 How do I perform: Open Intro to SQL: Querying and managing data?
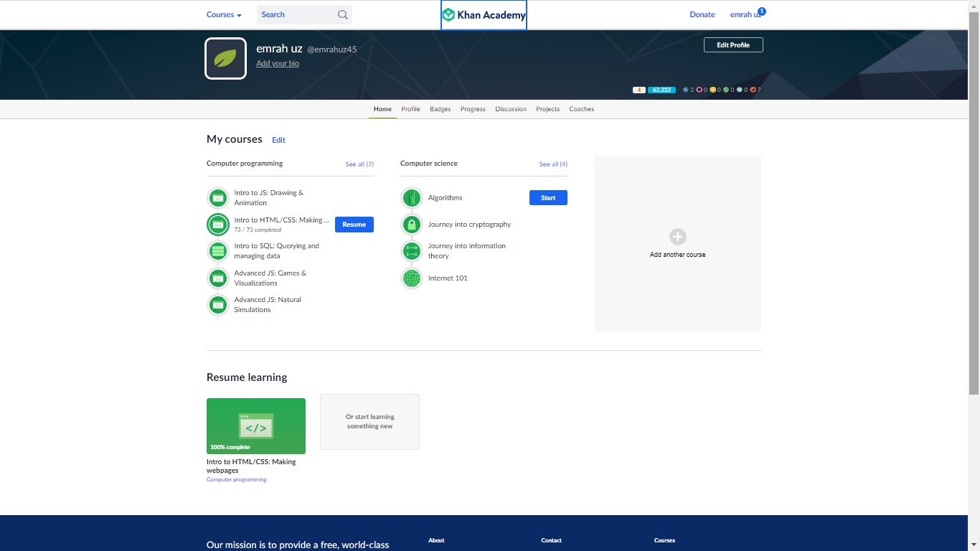click(x=276, y=251)
